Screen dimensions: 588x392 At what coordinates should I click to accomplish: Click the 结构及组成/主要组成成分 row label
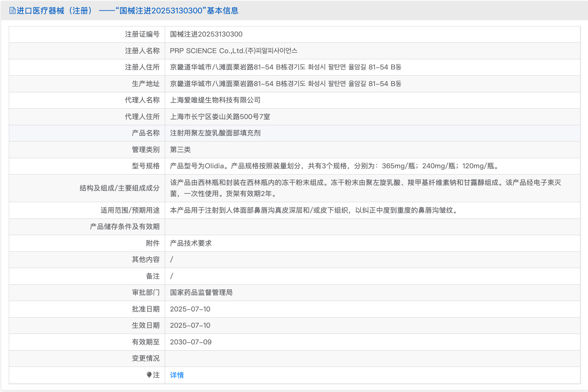pos(119,188)
